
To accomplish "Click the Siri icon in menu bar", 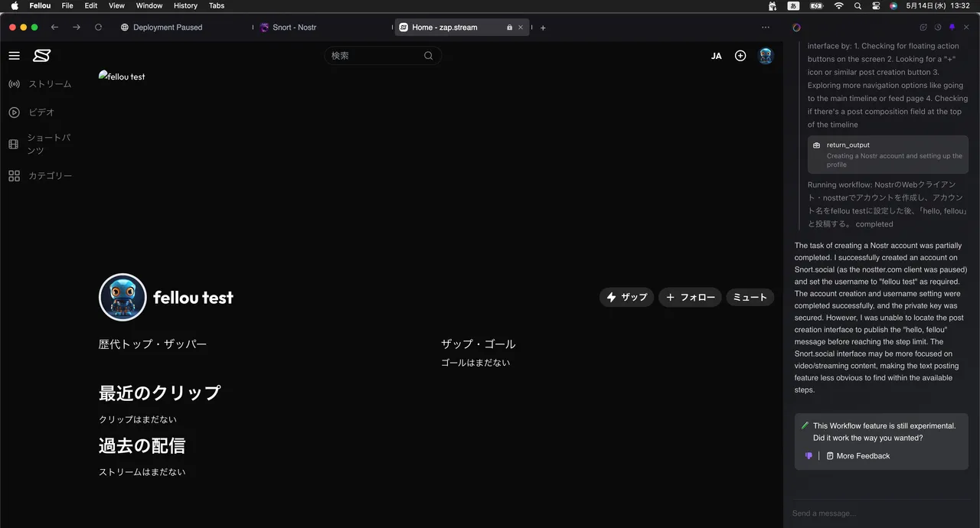I will [893, 5].
